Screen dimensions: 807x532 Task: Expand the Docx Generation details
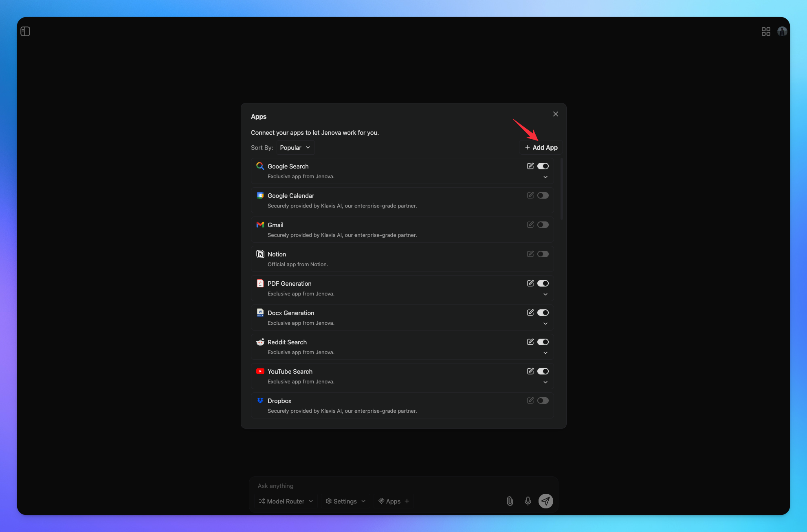tap(545, 324)
